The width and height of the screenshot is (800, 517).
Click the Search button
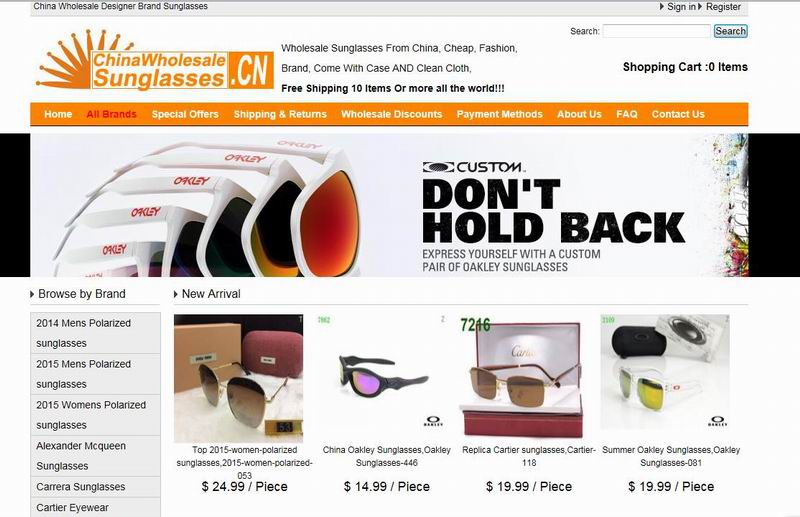731,31
